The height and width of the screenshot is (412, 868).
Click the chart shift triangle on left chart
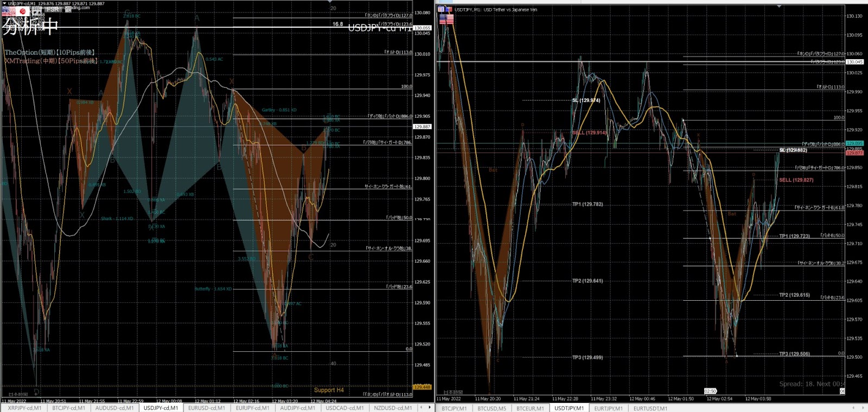click(330, 2)
